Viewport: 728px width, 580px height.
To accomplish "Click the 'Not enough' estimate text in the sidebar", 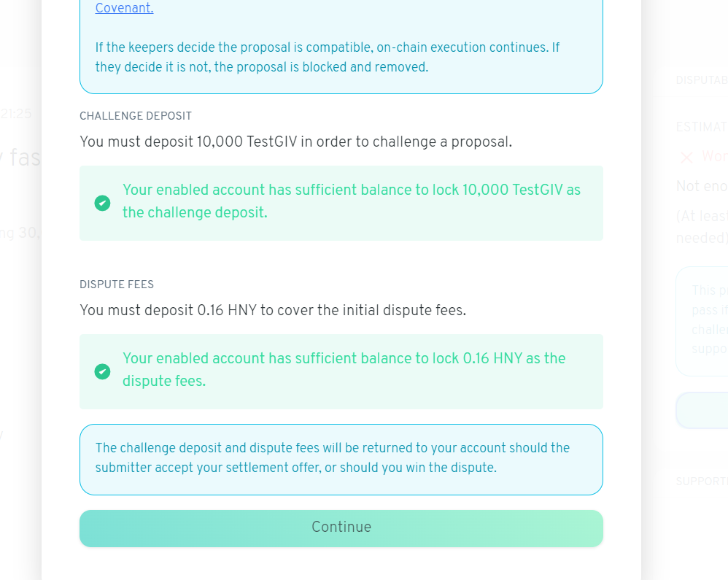I will [x=701, y=186].
